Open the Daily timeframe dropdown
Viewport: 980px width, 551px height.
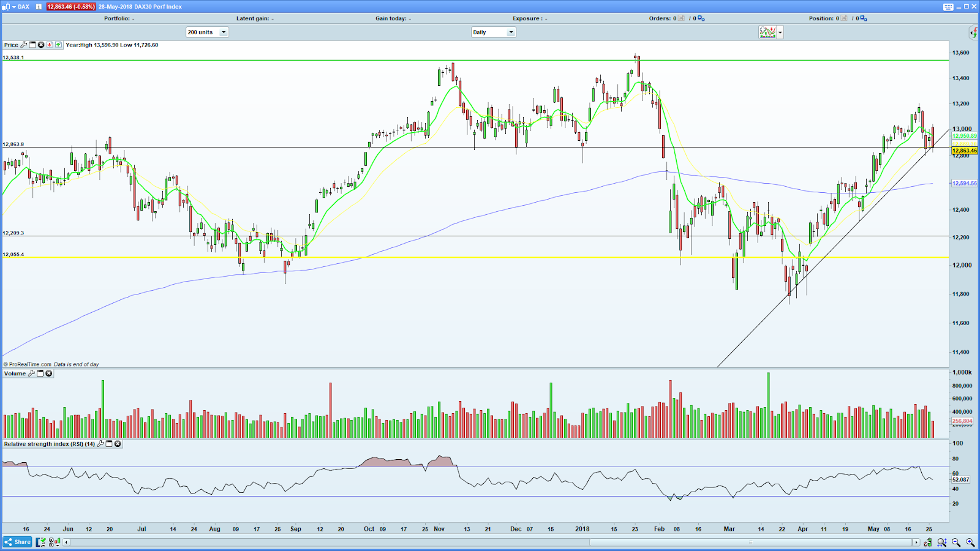[494, 32]
